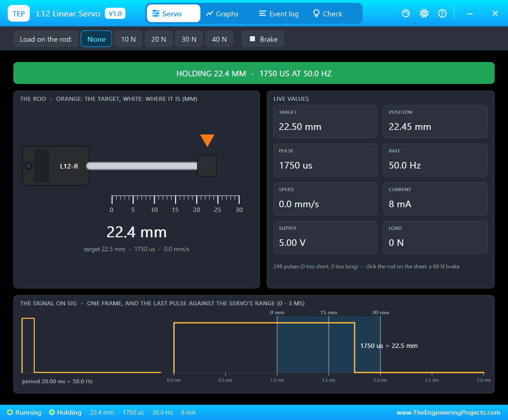Click the extended silver rod shaft
508x420 pixels.
coord(142,166)
